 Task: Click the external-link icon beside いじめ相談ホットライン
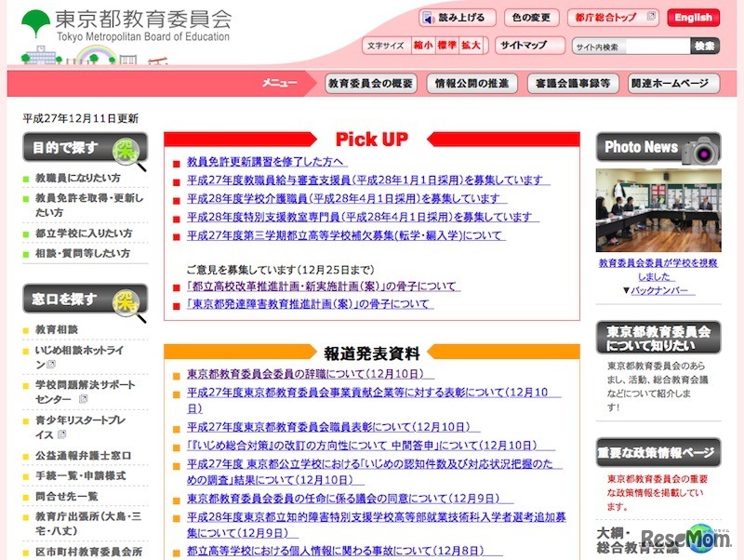[50, 363]
